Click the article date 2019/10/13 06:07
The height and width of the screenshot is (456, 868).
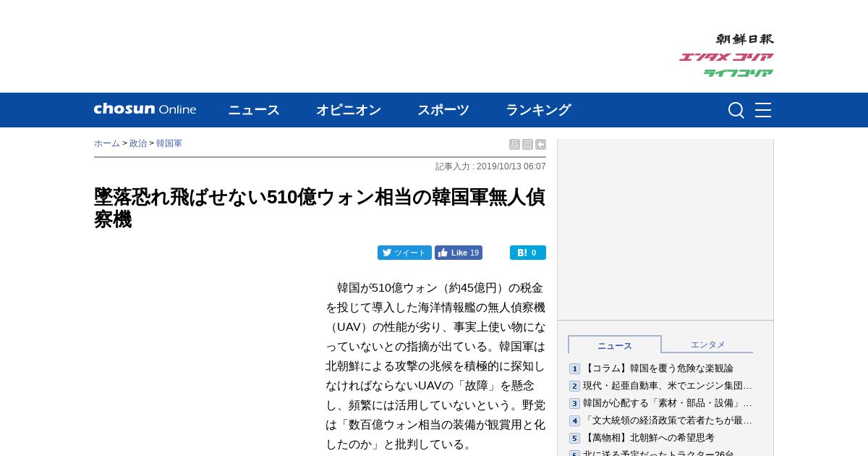511,166
